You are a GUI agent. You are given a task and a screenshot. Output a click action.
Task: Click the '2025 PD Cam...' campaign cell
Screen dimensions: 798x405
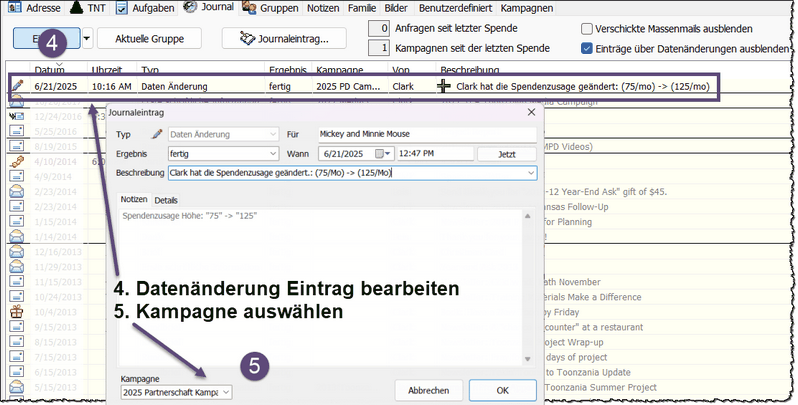[348, 86]
